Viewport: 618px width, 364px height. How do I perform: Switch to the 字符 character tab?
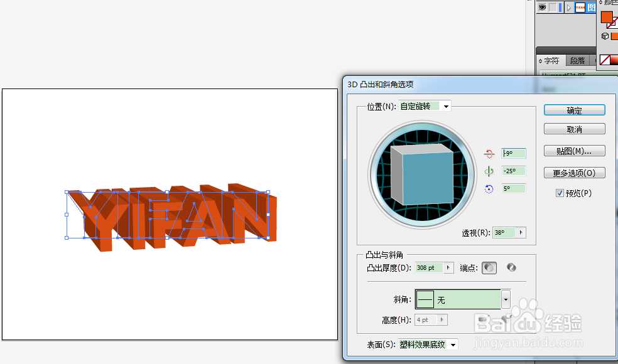click(x=550, y=60)
